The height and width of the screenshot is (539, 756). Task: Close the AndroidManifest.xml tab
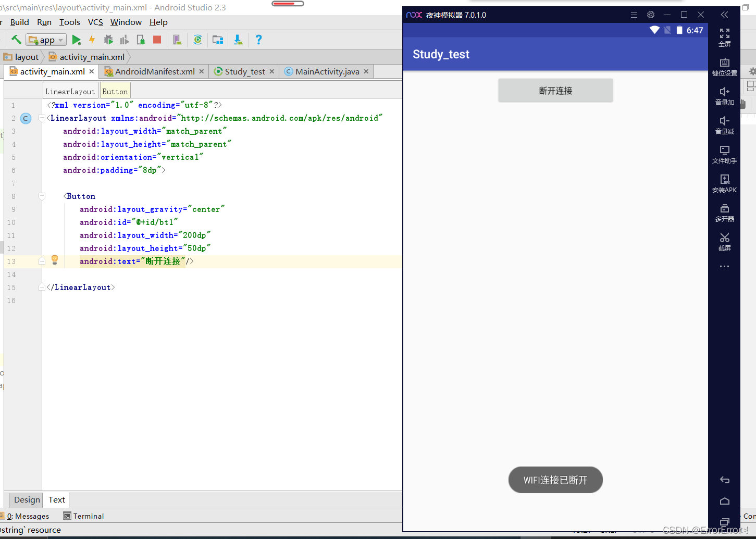pyautogui.click(x=202, y=71)
